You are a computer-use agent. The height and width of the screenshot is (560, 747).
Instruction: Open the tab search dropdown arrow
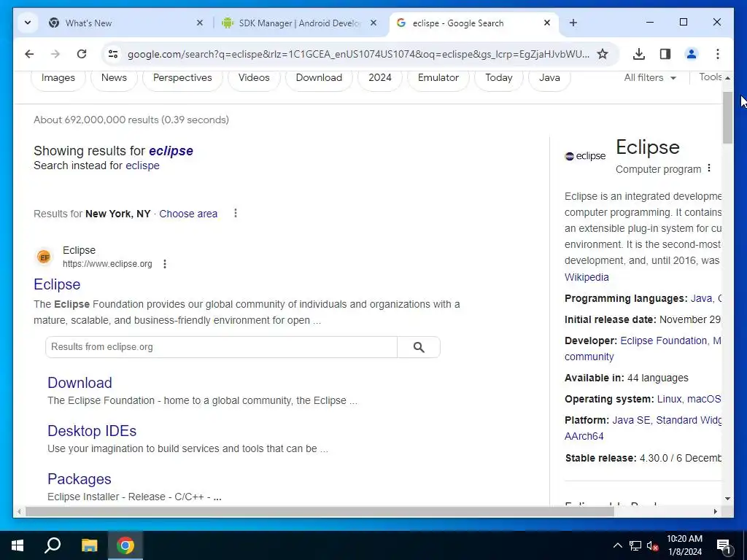pyautogui.click(x=28, y=23)
